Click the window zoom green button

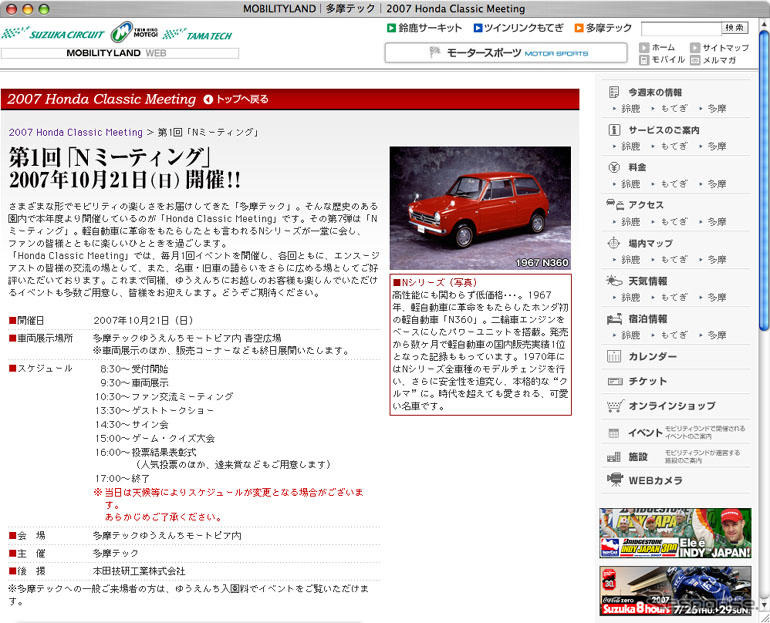pyautogui.click(x=44, y=9)
